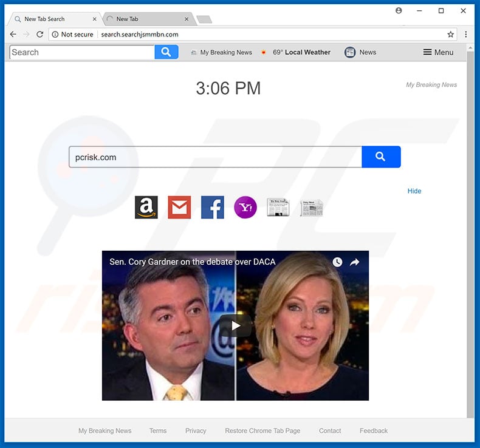This screenshot has width=480, height=448.
Task: Open the Yahoo shortcut icon
Action: [245, 208]
